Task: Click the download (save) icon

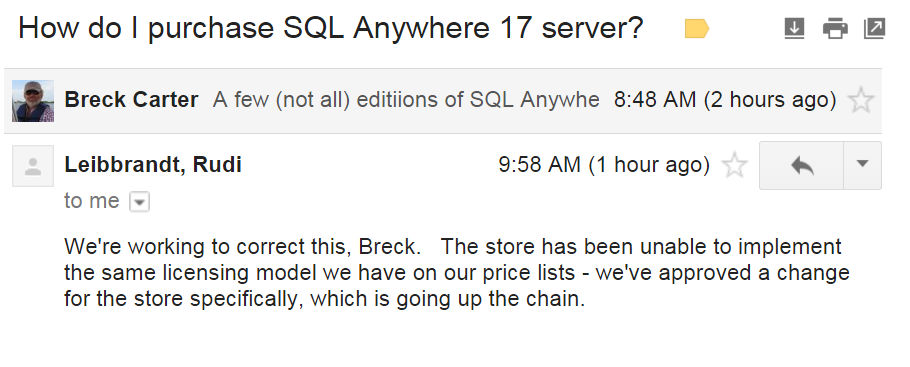Action: [x=794, y=28]
